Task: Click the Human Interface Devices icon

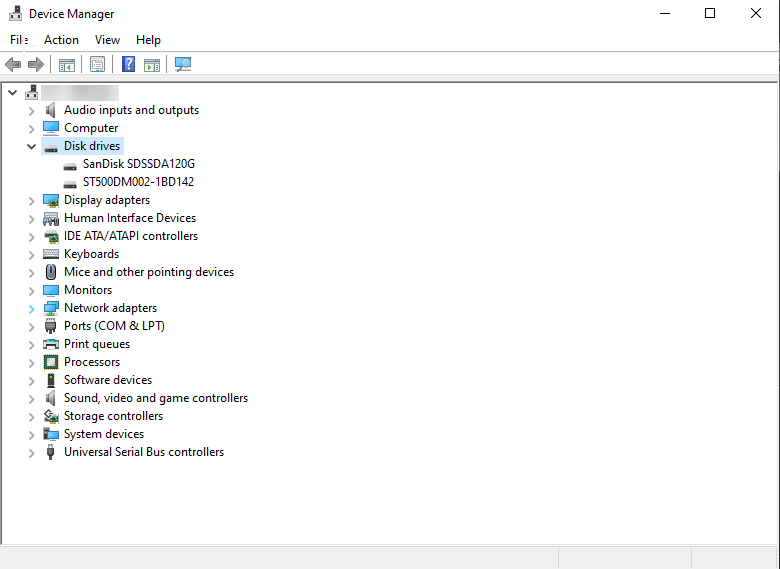Action: coord(51,218)
